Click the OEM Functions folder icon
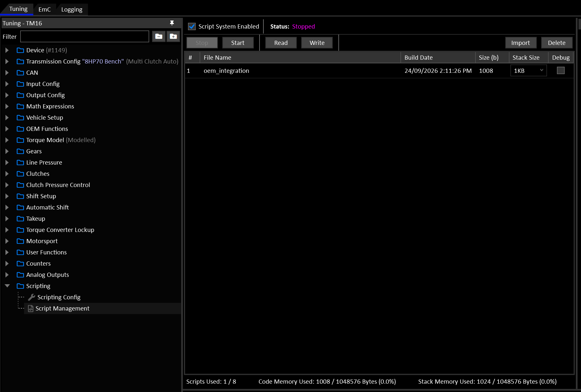 20,129
